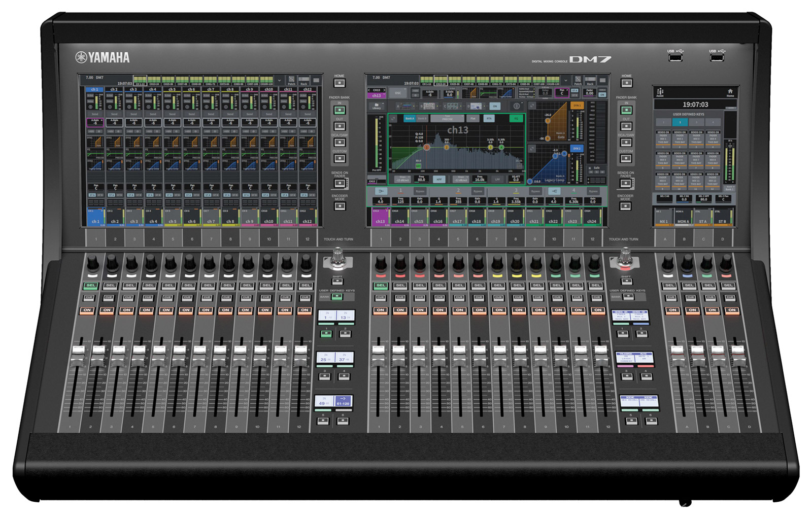Tap the Home icon on utility screen
Image resolution: width=812 pixels, height=519 pixels.
[x=730, y=92]
